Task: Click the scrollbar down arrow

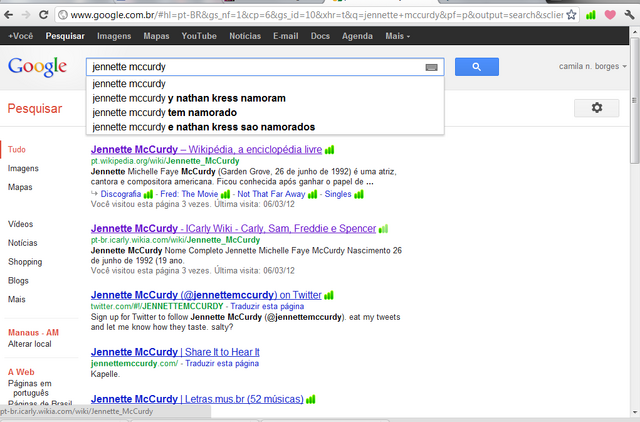Action: [634, 412]
